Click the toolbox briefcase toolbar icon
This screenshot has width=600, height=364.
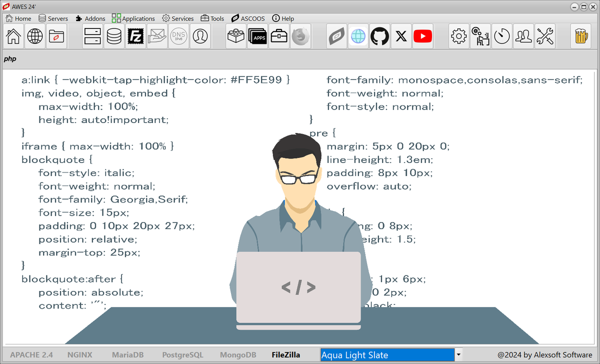coord(279,36)
